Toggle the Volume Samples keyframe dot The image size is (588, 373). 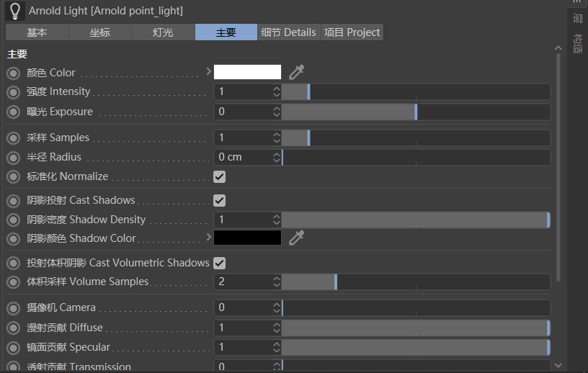(13, 282)
